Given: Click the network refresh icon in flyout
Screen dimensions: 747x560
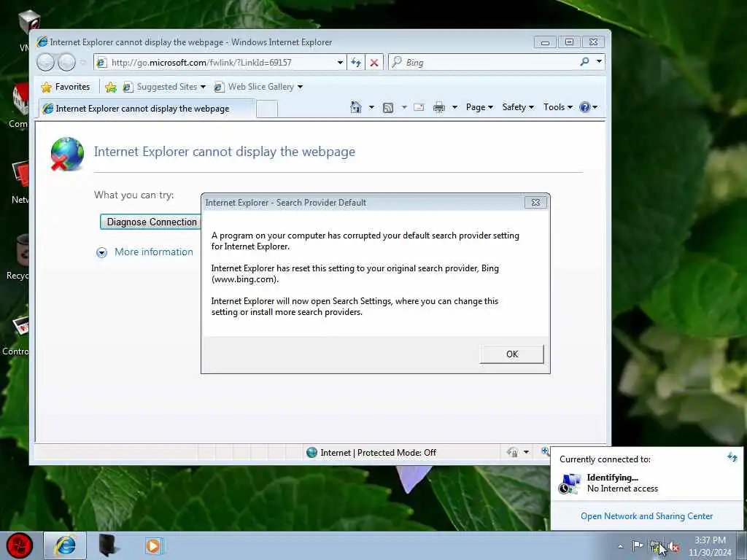Looking at the screenshot, I should 732,458.
